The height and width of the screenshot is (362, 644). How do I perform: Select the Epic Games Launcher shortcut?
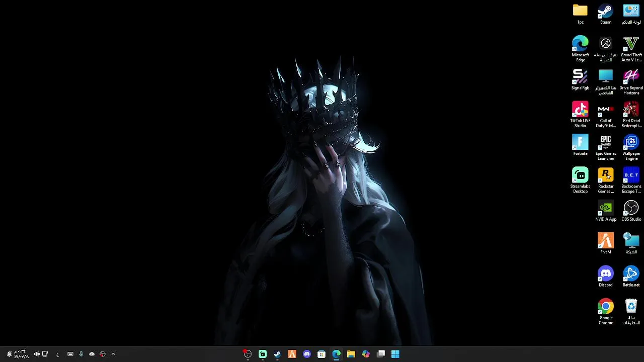click(606, 147)
